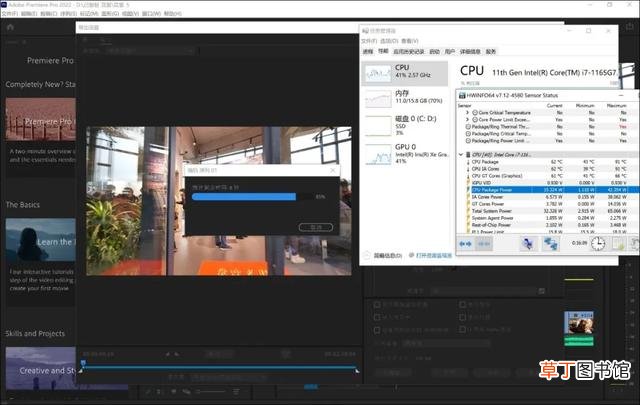Viewport: 640px width, 405px height.
Task: Click the blue encoding progress bar
Action: 244,197
